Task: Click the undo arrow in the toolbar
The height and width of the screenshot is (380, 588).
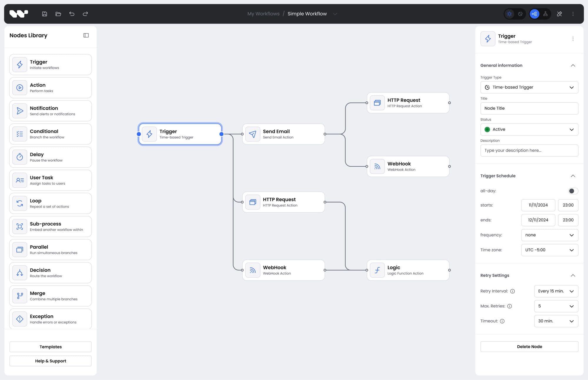Action: (x=72, y=14)
